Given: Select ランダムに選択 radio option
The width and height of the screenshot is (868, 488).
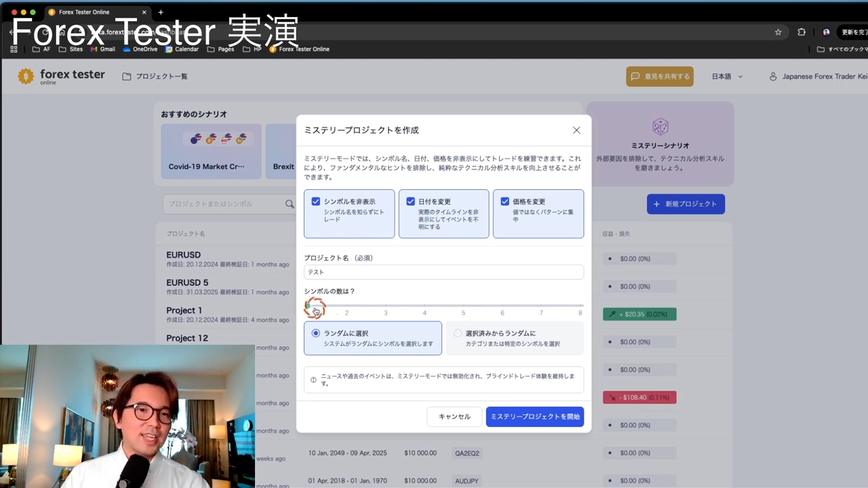Looking at the screenshot, I should coord(316,333).
